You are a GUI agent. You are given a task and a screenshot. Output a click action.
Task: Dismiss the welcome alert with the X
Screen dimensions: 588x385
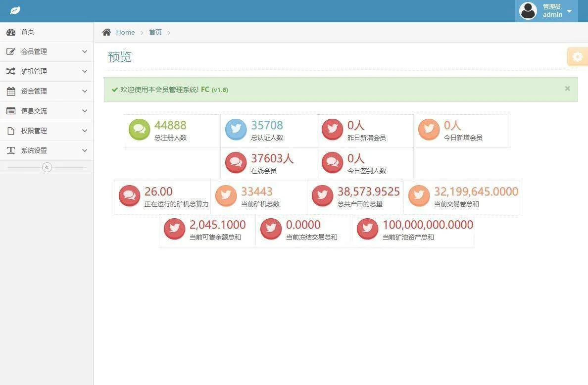pos(567,89)
